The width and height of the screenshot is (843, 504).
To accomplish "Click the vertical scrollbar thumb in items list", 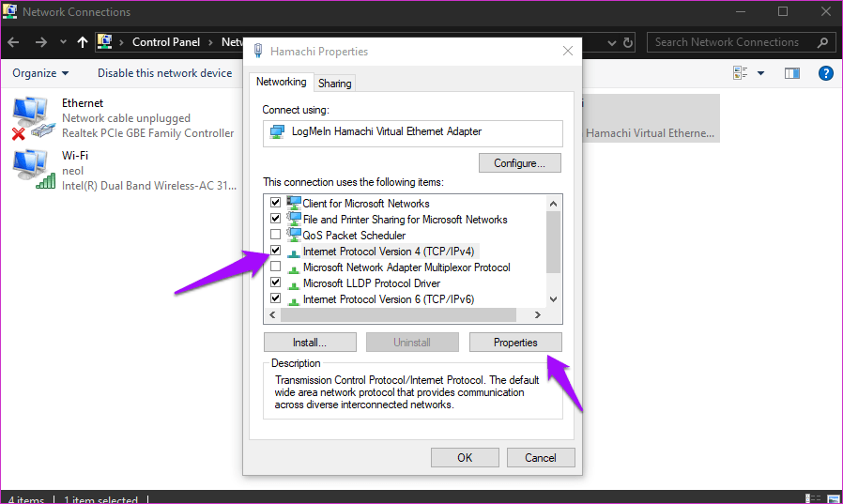I will [553, 242].
